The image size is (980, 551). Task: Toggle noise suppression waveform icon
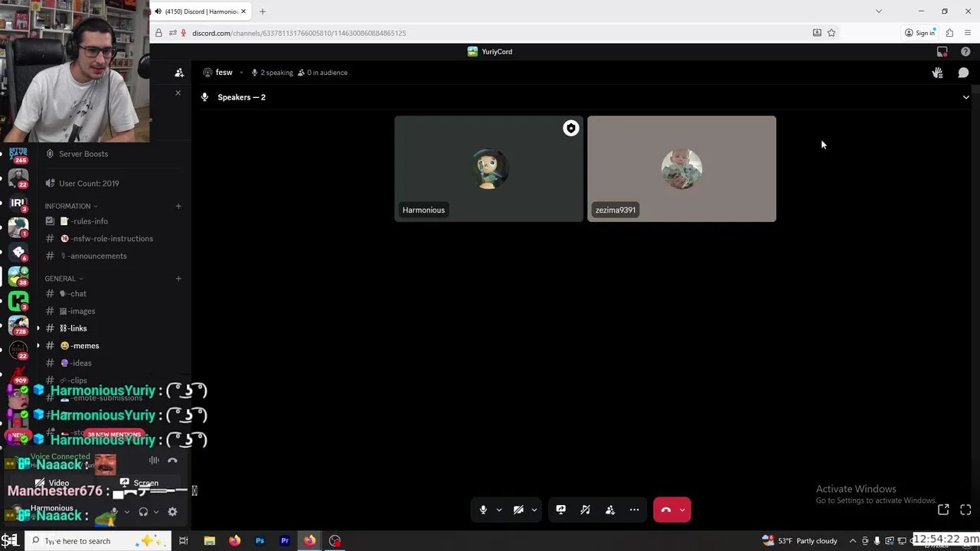154,461
